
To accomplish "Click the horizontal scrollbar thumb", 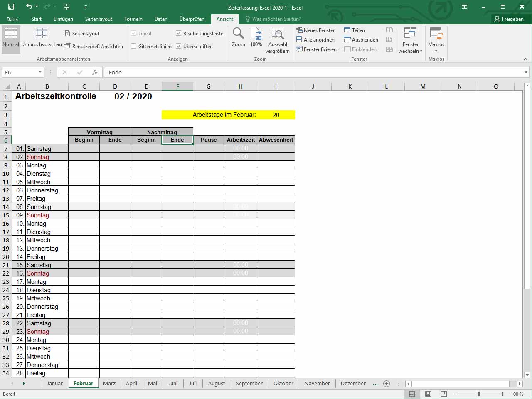I will click(x=460, y=384).
